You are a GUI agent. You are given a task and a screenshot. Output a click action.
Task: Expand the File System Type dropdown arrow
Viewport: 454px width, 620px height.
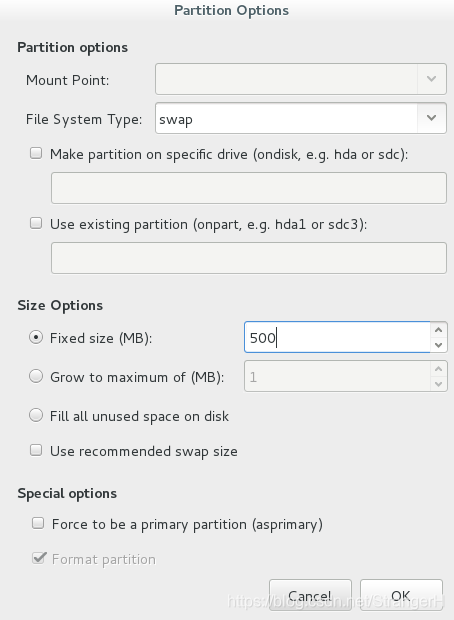pyautogui.click(x=431, y=118)
